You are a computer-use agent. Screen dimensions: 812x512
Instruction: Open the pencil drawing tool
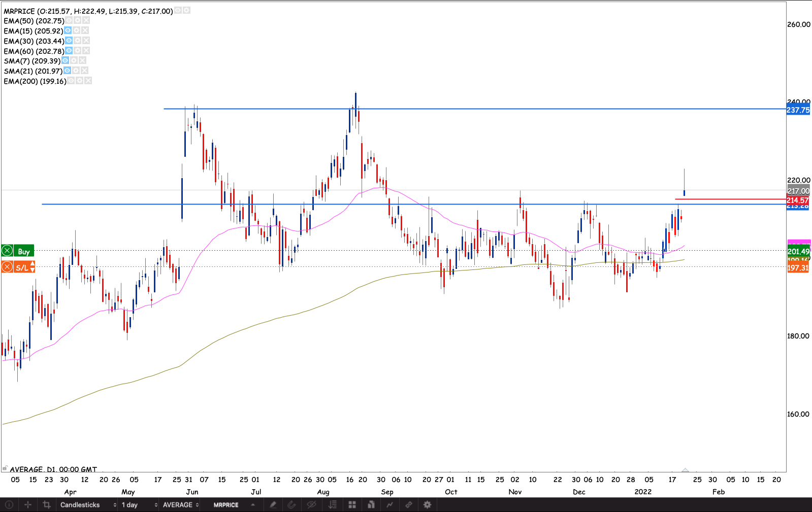tap(273, 504)
